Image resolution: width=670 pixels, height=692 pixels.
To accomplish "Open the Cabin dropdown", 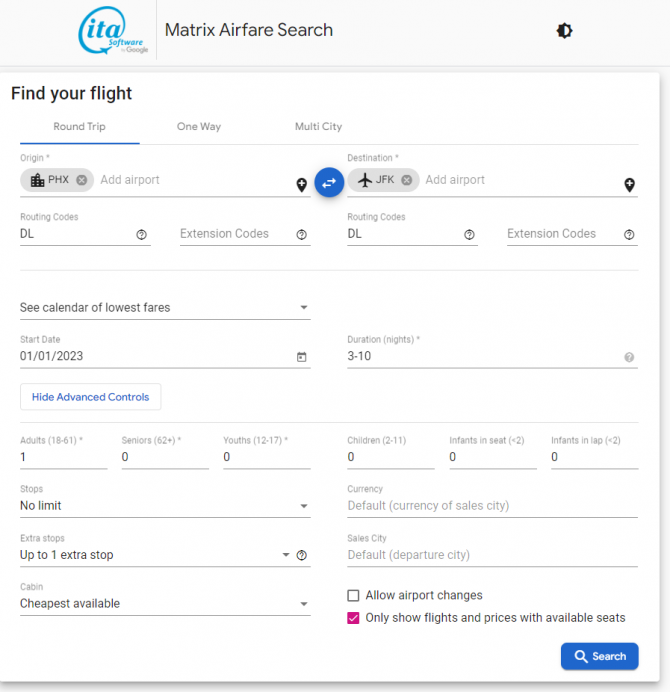I will pos(165,604).
